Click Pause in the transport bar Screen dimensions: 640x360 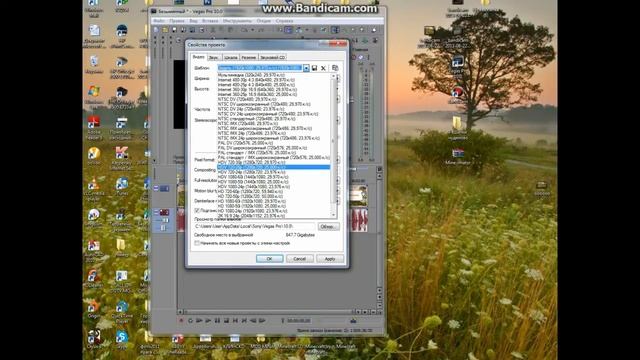[x=217, y=321]
